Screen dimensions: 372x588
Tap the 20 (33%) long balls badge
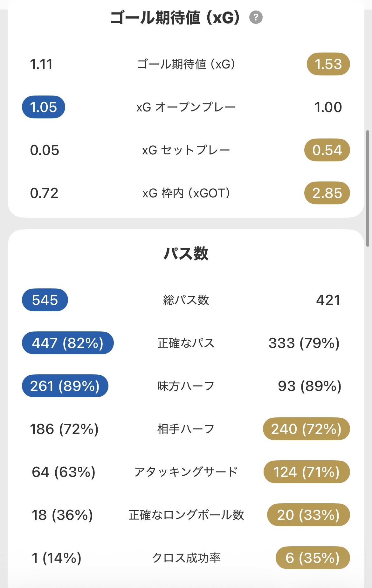[x=308, y=515]
